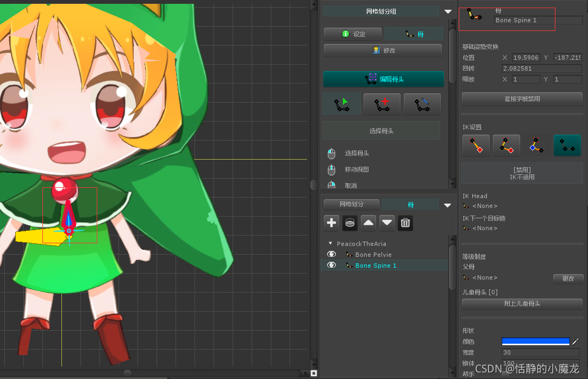
Task: Click the 编辑骨头 button
Action: click(x=384, y=79)
